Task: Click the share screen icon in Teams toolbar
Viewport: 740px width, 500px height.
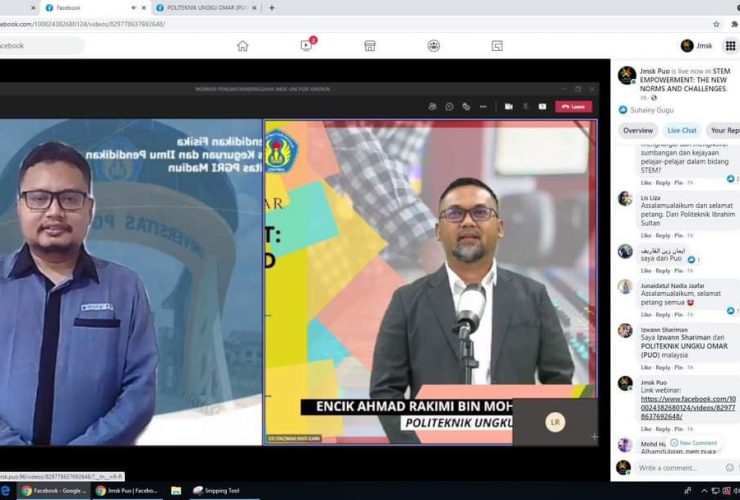Action: click(x=542, y=107)
